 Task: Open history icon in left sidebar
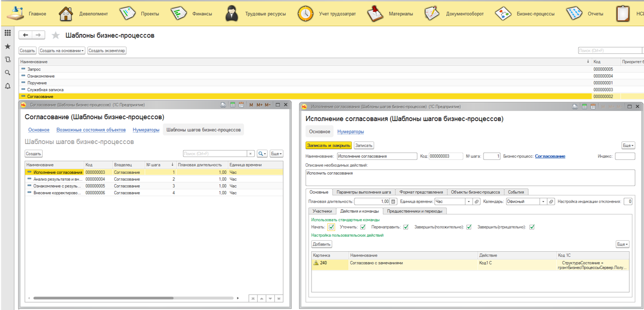(x=7, y=60)
